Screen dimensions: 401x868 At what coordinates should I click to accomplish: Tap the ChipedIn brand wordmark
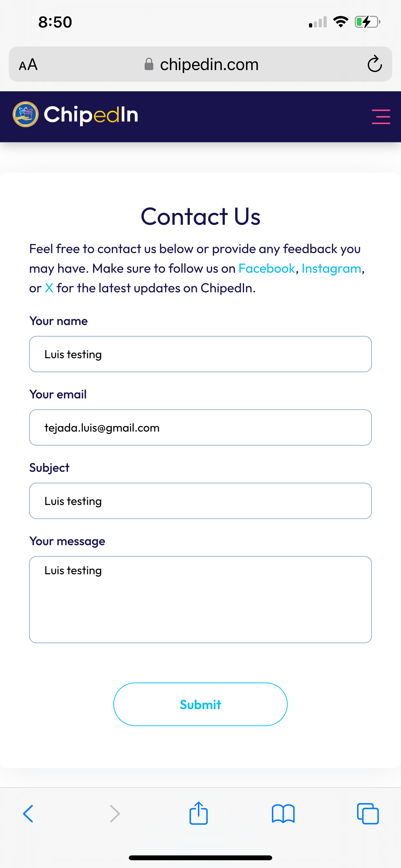[x=91, y=115]
